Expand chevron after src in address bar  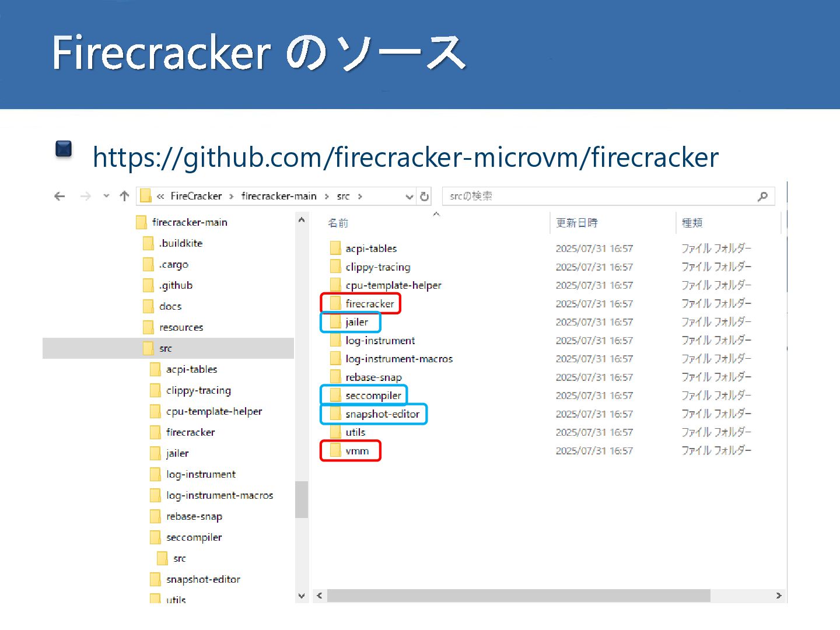[360, 197]
